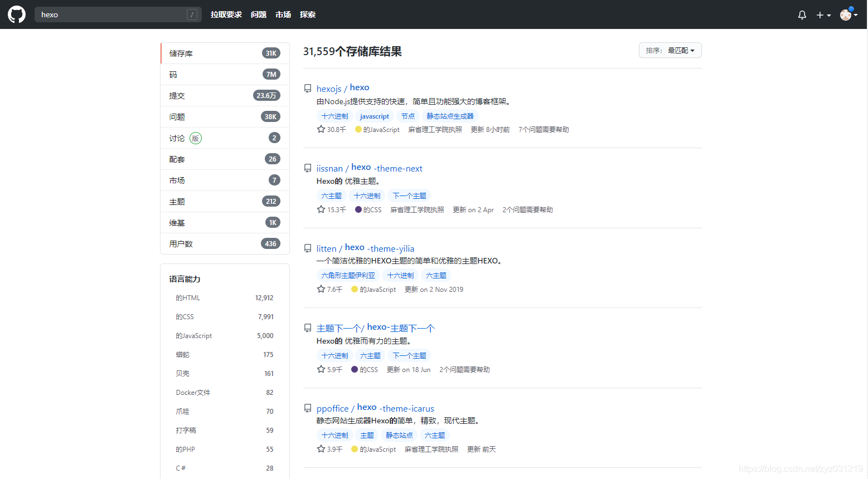The image size is (868, 479).
Task: Filter by 的HTML language
Action: pos(225,298)
